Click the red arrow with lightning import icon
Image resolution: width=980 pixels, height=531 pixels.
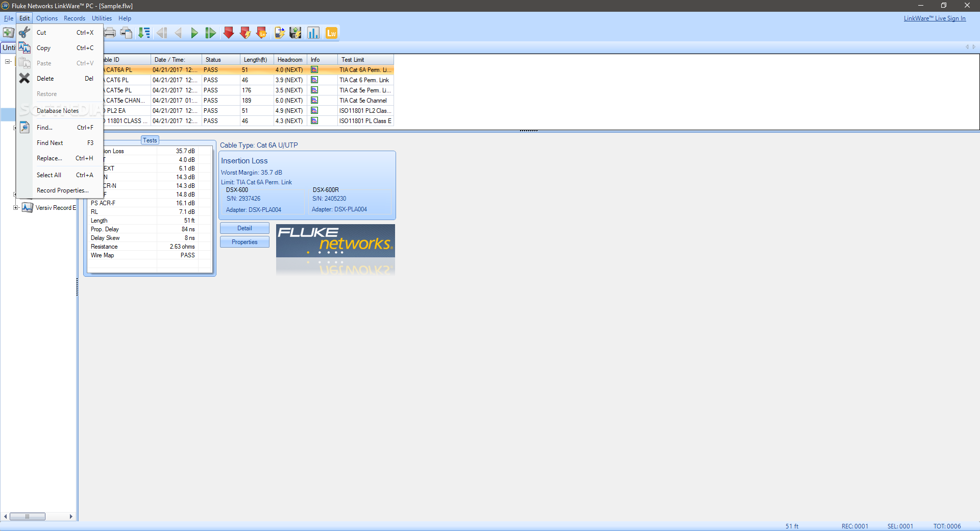tap(246, 33)
